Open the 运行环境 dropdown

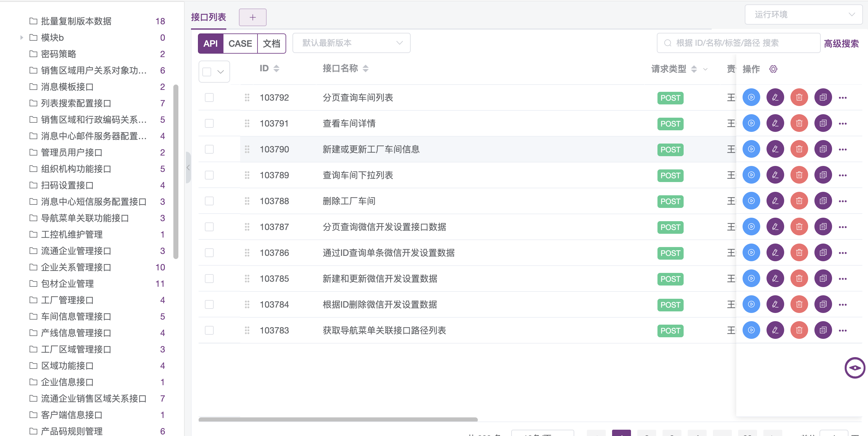(803, 15)
